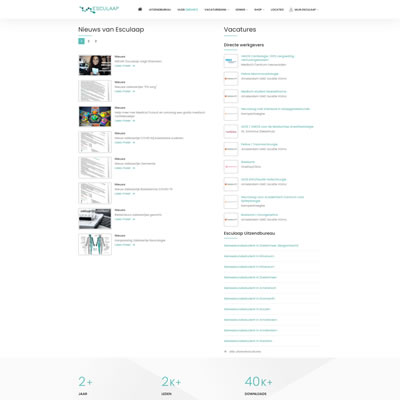The width and height of the screenshot is (400, 400).
Task: Expand the Shop dropdown in the navbar
Action: coord(259,10)
